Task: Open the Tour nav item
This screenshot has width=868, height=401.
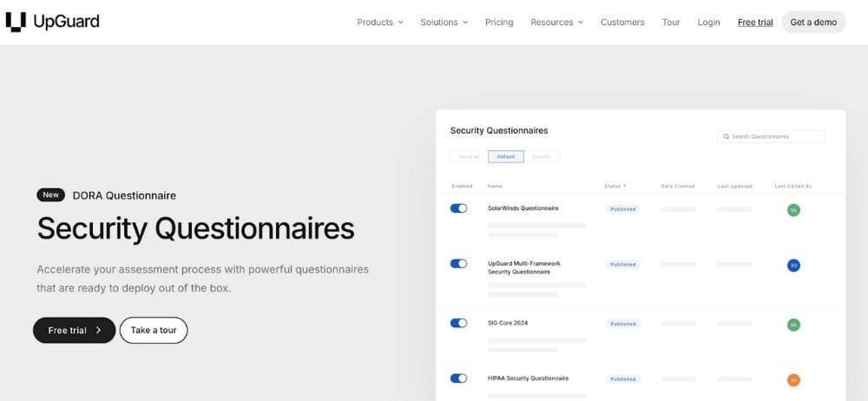Action: point(671,23)
